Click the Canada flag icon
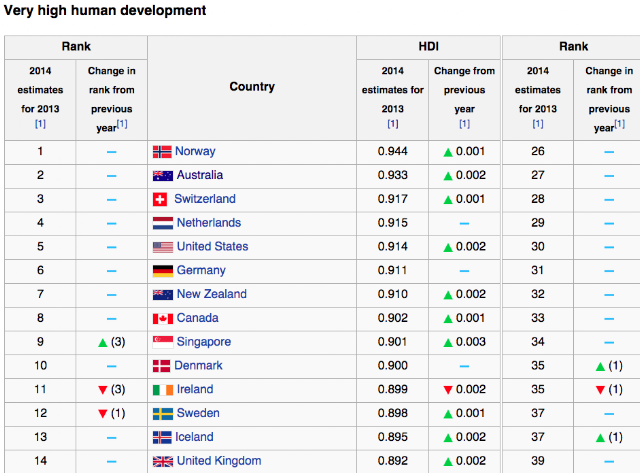This screenshot has width=640, height=473. [x=163, y=319]
